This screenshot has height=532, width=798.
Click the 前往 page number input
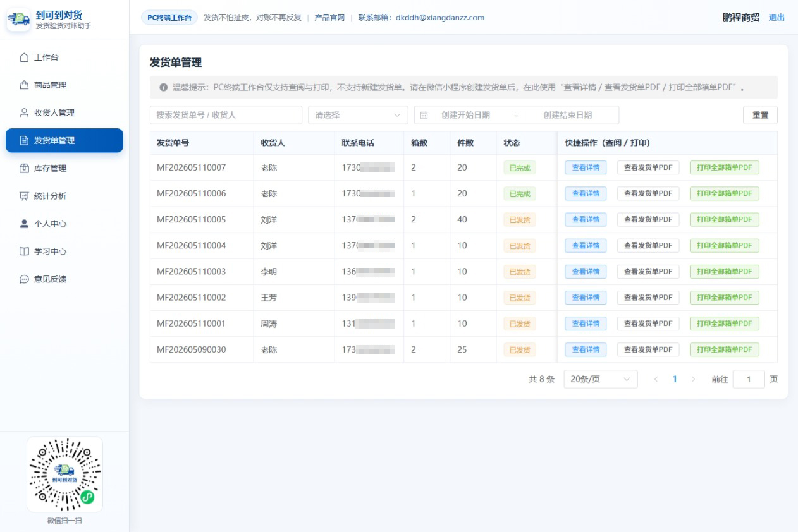(749, 379)
